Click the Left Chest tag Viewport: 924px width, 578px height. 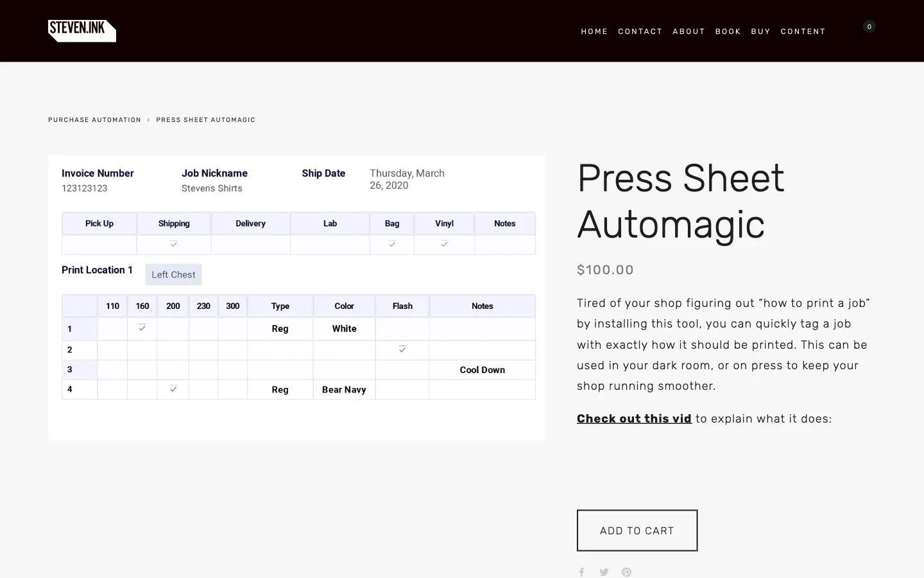click(x=173, y=275)
